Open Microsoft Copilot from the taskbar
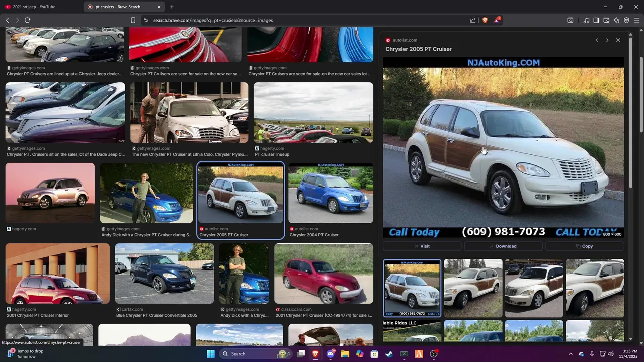Screen dimensions: 644x362 point(360,354)
